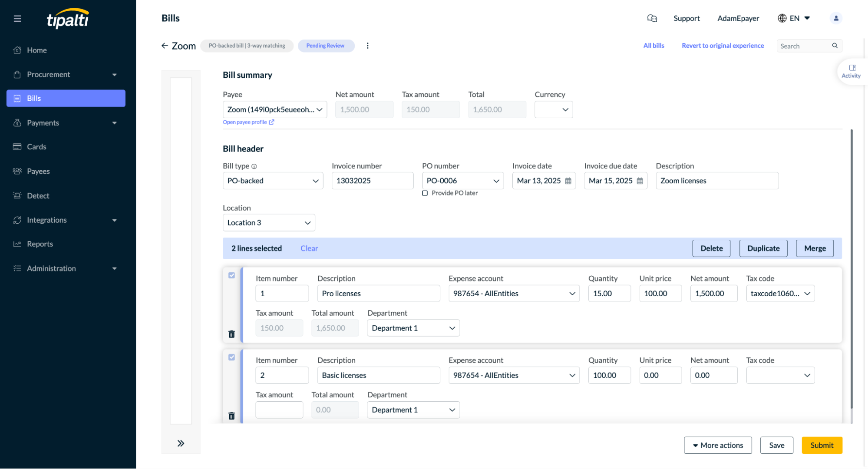
Task: Click the Payments money bag icon
Action: (17, 123)
